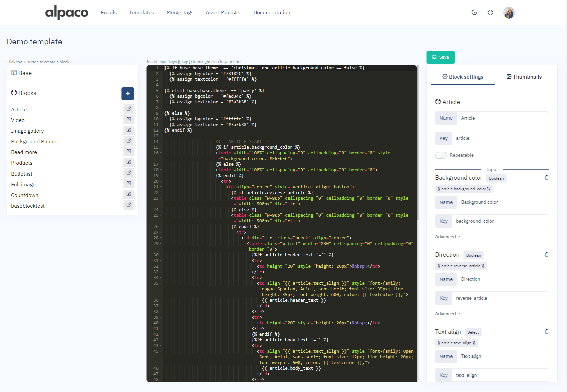567x392 pixels.
Task: Click the block Key field containing article
Action: [500, 138]
